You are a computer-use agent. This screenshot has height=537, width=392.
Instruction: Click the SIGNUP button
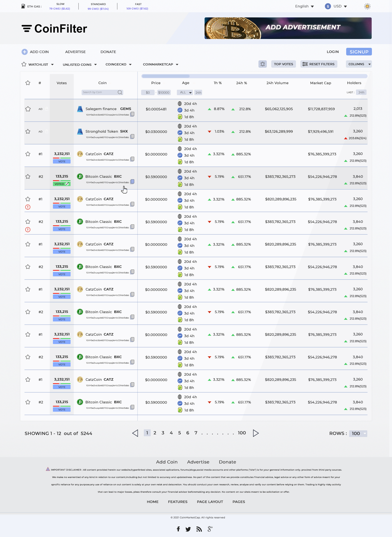point(359,52)
